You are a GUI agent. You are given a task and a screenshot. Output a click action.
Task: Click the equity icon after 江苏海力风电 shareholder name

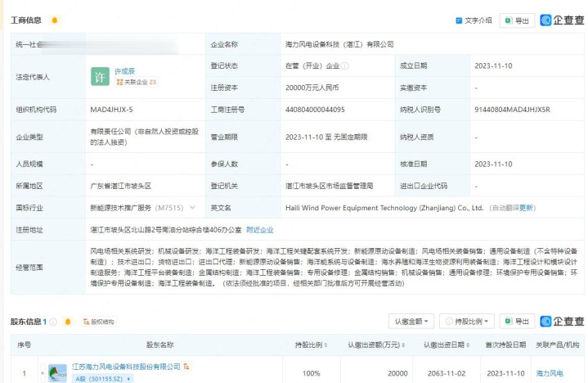pyautogui.click(x=186, y=367)
